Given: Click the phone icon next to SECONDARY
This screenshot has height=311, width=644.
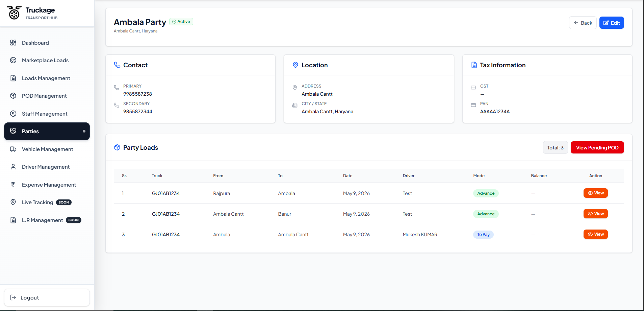Looking at the screenshot, I should (x=117, y=105).
